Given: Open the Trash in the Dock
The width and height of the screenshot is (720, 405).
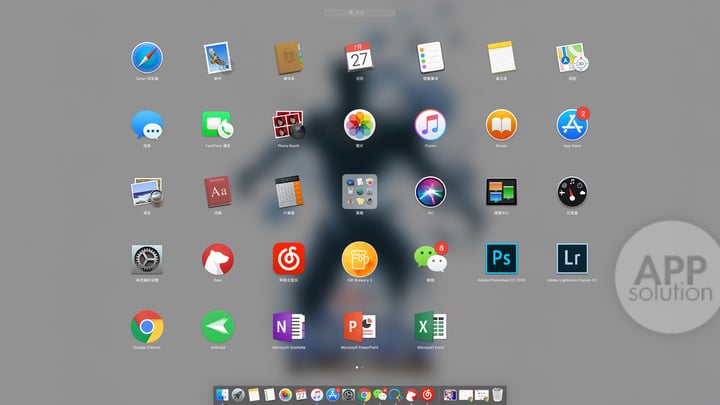Looking at the screenshot, I should coord(497,394).
